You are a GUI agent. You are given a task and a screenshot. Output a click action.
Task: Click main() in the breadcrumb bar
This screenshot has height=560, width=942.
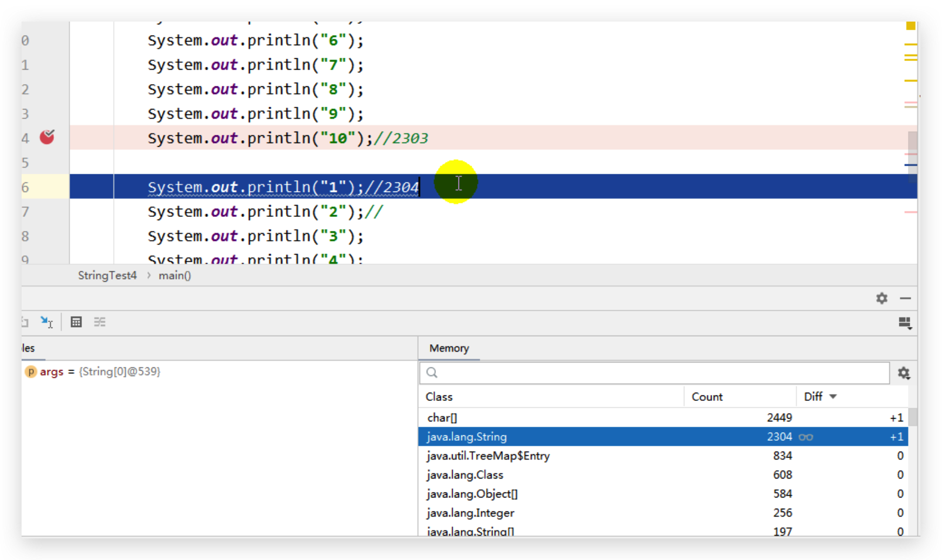(174, 275)
